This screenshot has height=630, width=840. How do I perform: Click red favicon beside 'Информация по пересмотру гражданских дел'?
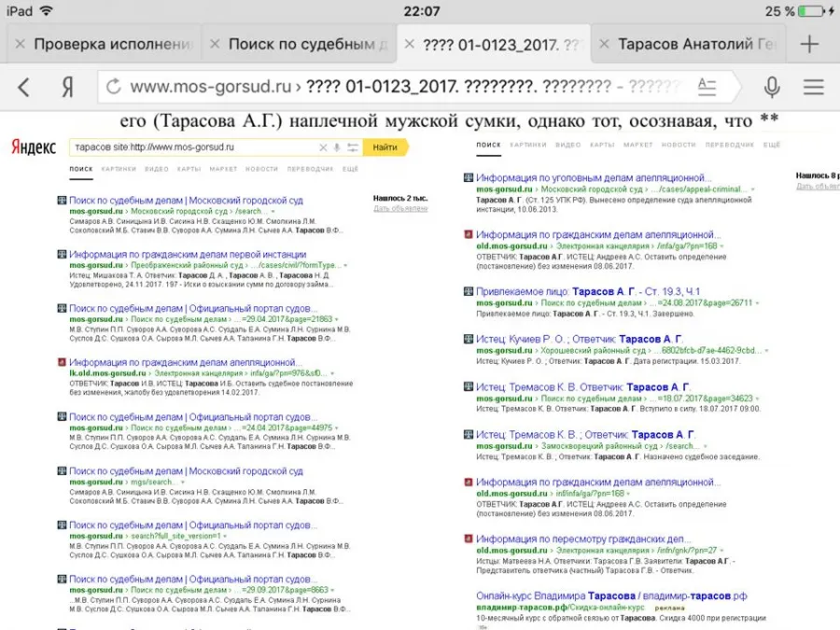pyautogui.click(x=469, y=539)
